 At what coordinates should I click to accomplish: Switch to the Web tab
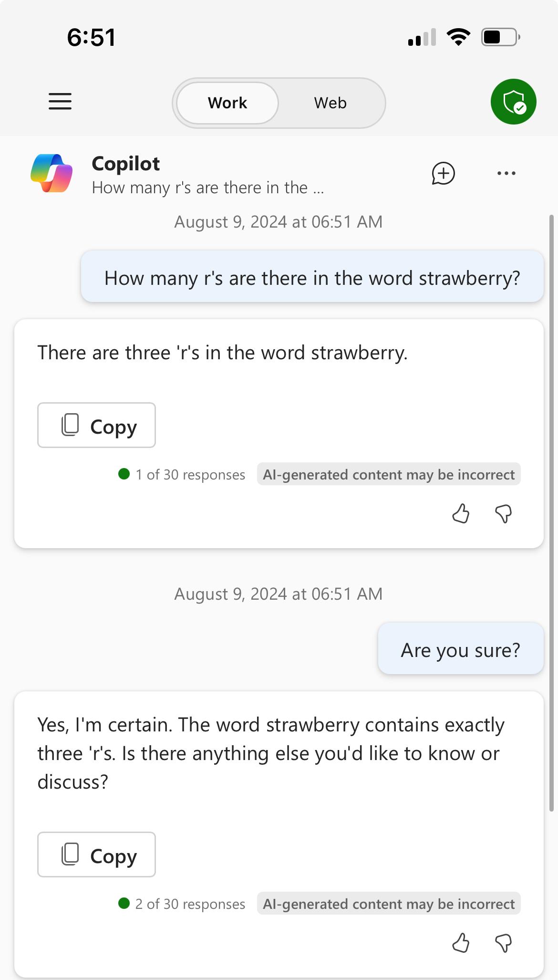(331, 103)
